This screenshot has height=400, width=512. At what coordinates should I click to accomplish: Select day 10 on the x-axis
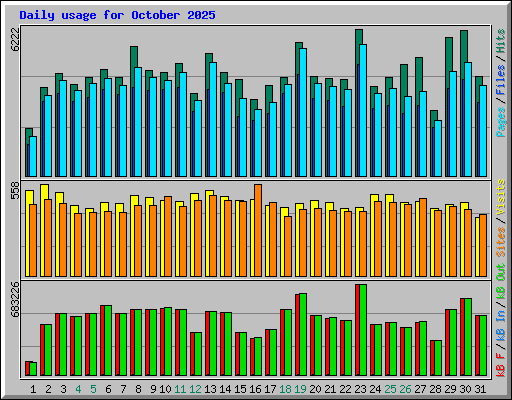pyautogui.click(x=165, y=389)
